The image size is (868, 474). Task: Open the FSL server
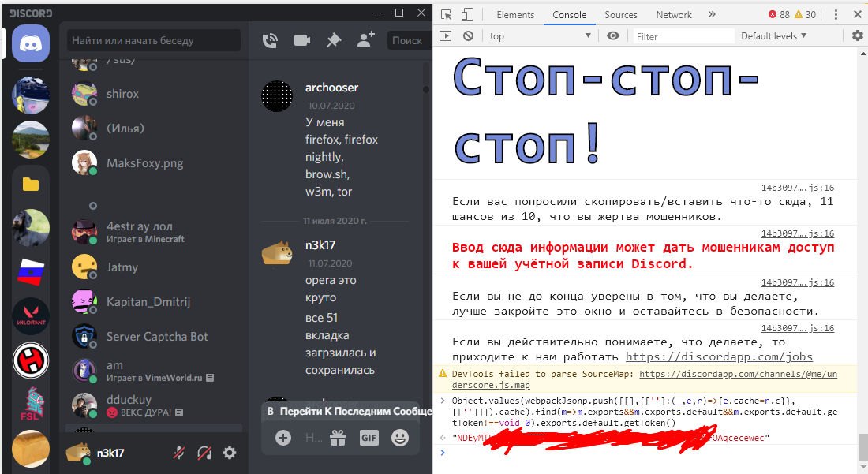point(31,405)
